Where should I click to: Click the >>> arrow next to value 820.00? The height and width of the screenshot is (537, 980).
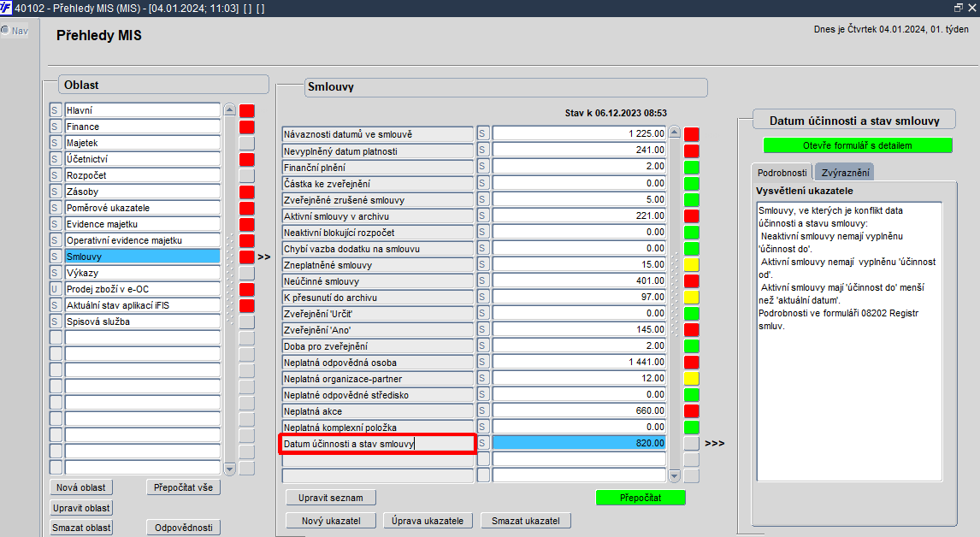point(714,443)
